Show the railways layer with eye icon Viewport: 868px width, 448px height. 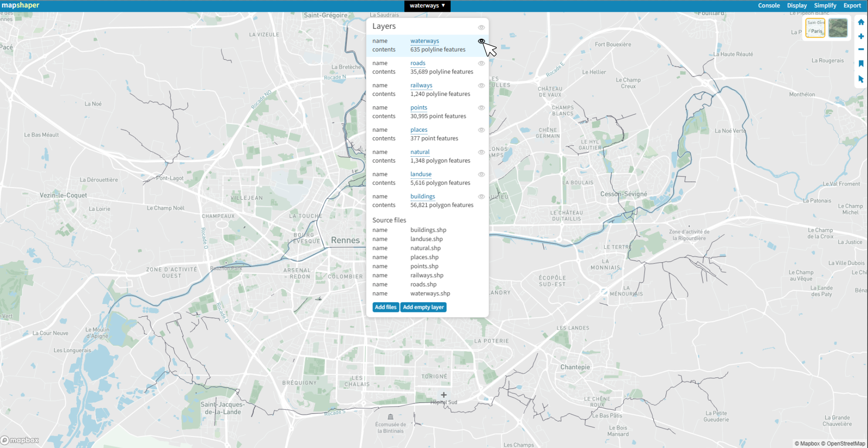pos(481,86)
